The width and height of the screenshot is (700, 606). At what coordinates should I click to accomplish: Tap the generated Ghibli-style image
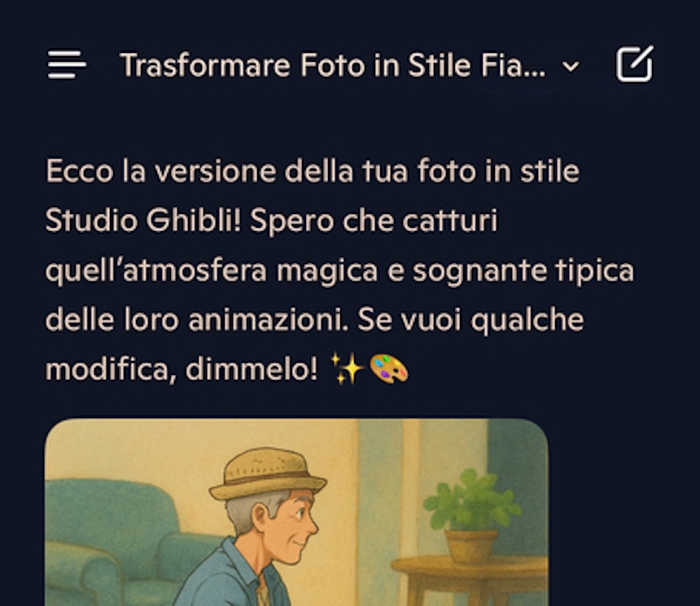click(x=296, y=512)
